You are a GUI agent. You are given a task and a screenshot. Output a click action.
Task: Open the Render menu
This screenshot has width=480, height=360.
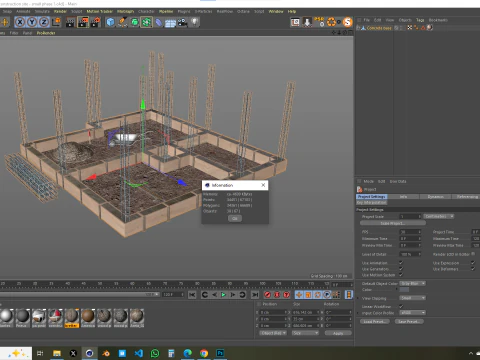pyautogui.click(x=60, y=11)
